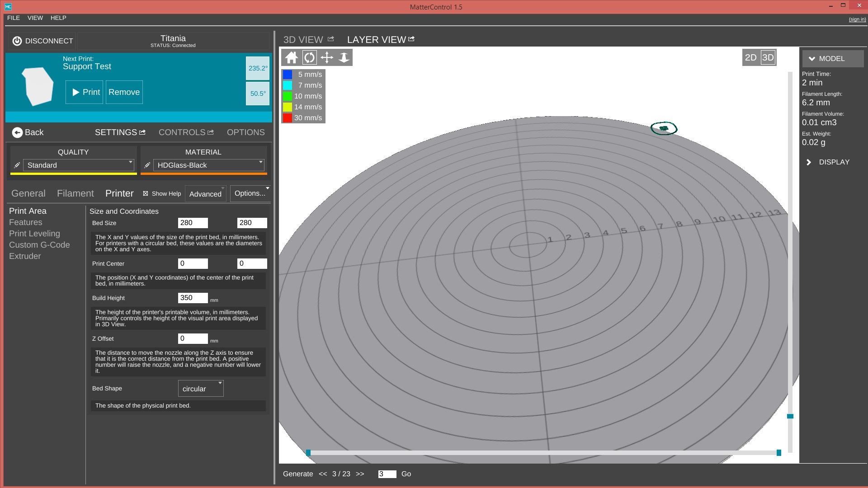Image resolution: width=868 pixels, height=488 pixels.
Task: Open the Bed Shape circular dropdown
Action: 201,389
